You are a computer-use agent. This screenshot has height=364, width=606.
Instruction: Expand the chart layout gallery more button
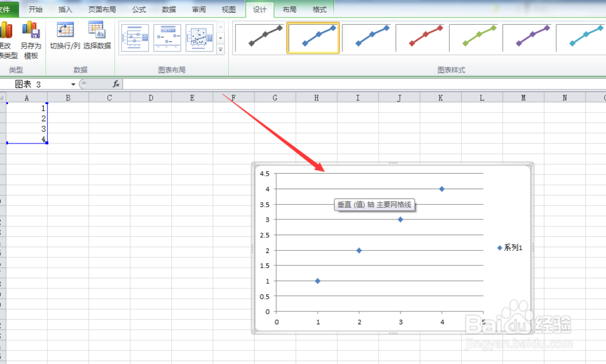click(x=221, y=50)
